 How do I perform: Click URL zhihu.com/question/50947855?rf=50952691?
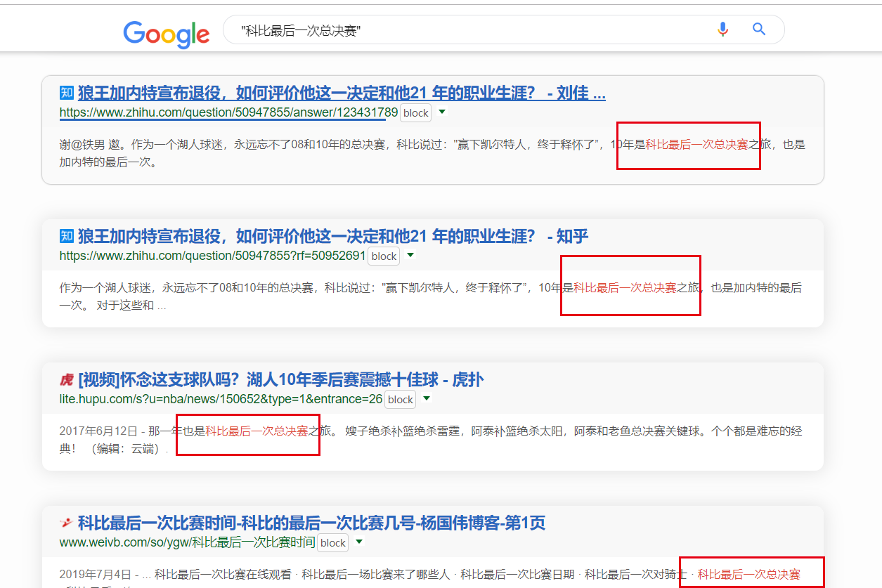(212, 256)
